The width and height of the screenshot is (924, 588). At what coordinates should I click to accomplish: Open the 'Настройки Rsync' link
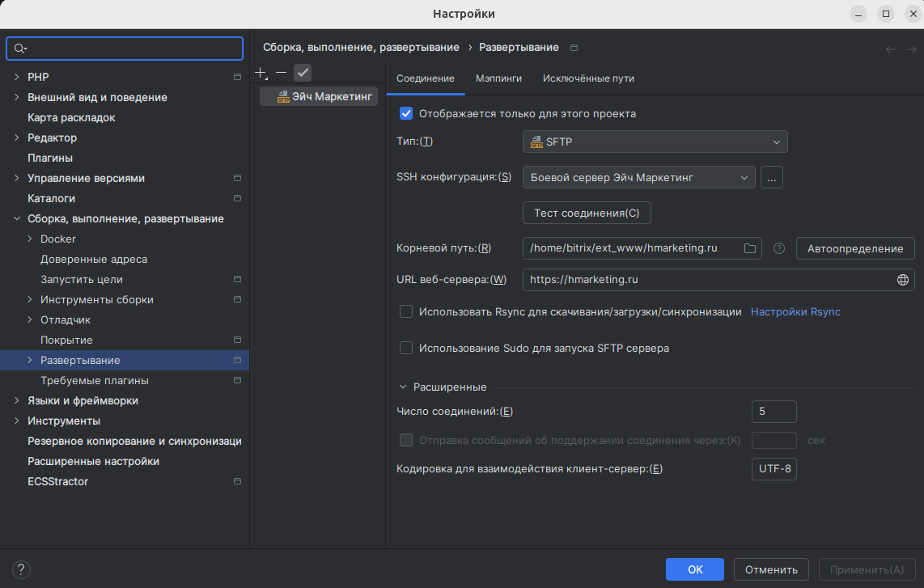click(795, 311)
